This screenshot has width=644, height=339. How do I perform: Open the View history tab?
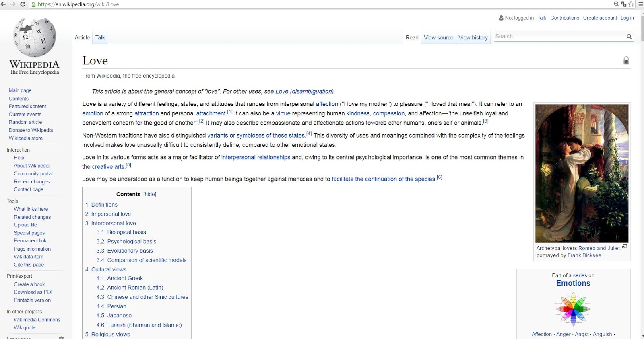tap(473, 37)
